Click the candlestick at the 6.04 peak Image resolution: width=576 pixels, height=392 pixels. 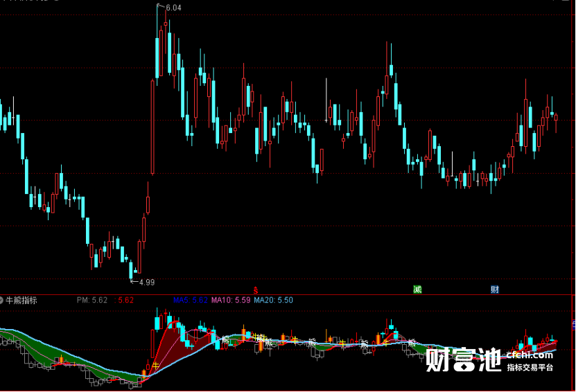[157, 44]
